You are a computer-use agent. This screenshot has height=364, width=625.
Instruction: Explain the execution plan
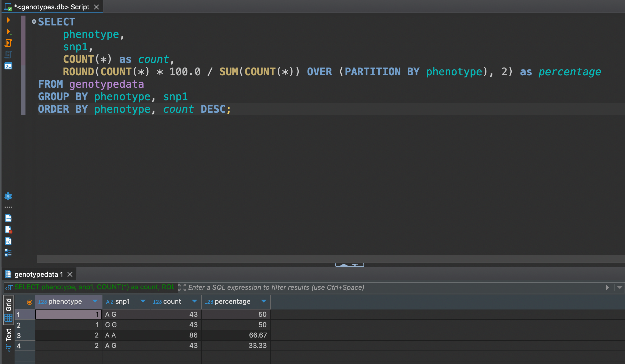pyautogui.click(x=8, y=55)
